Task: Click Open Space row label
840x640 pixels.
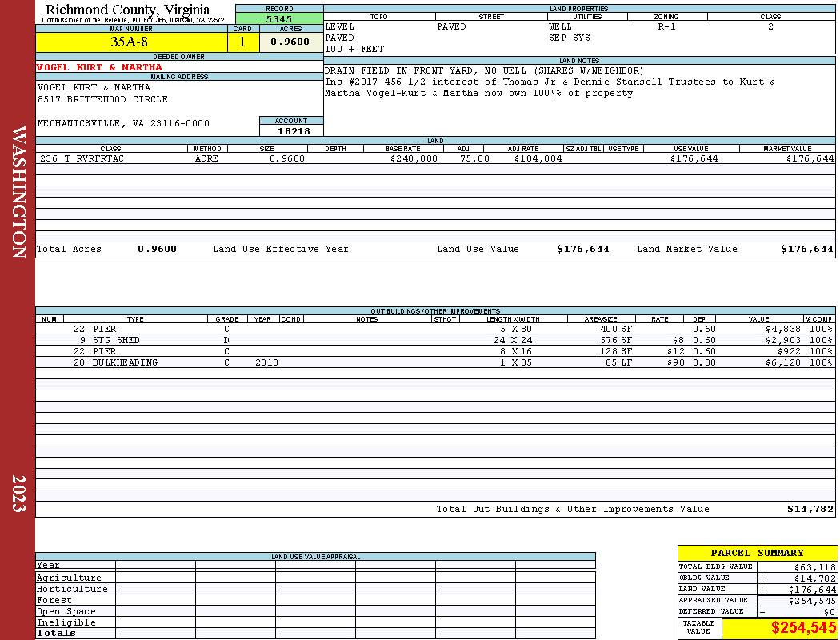Action: 66,612
